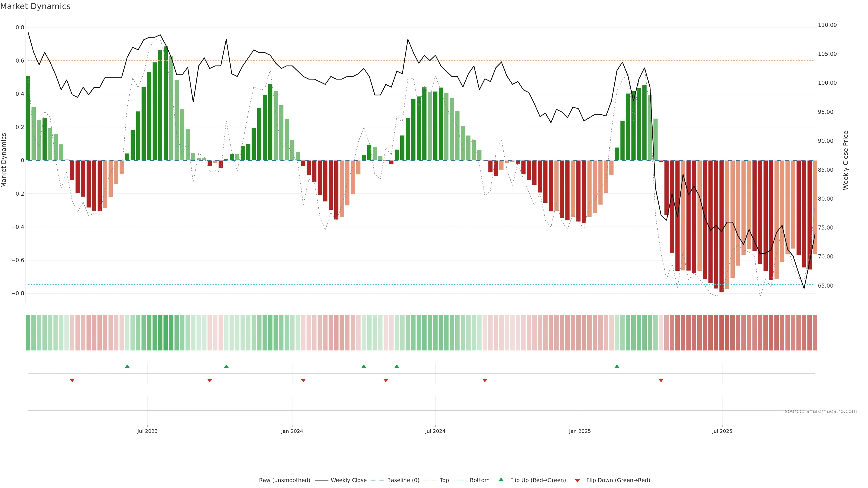This screenshot has width=868, height=488.
Task: Toggle the Baseline (0) legend entry
Action: pyautogui.click(x=403, y=480)
